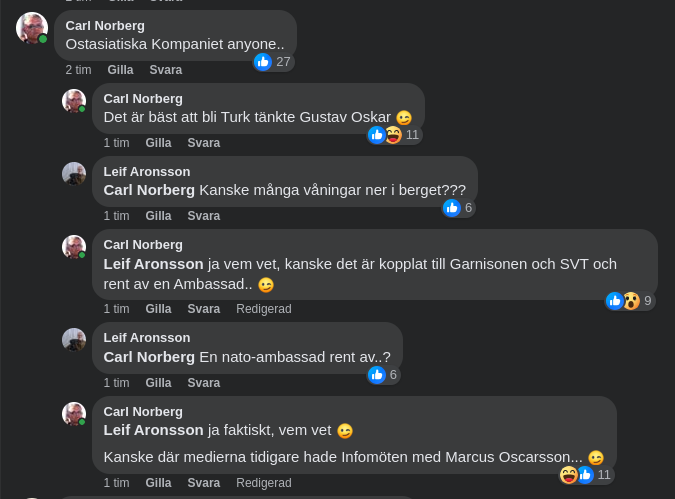Click Carl Norberg avatar on 'ja faktiskt' reply
Image resolution: width=675 pixels, height=499 pixels.
click(x=74, y=414)
